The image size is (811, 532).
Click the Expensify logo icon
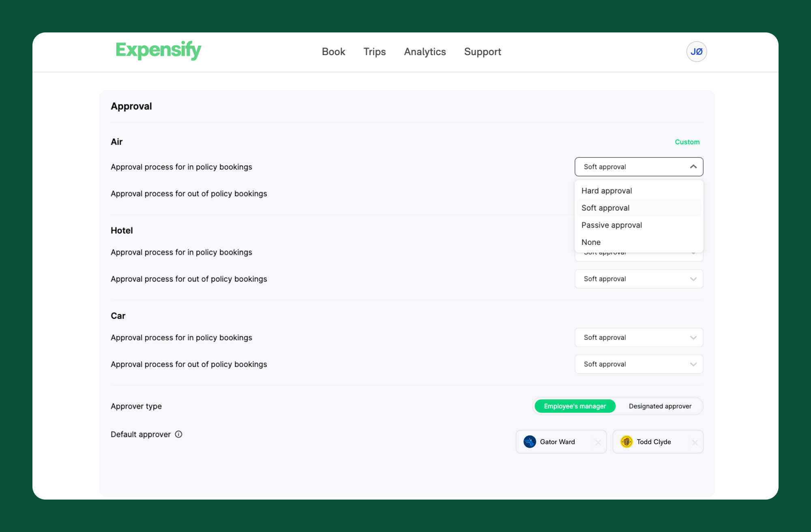[158, 51]
